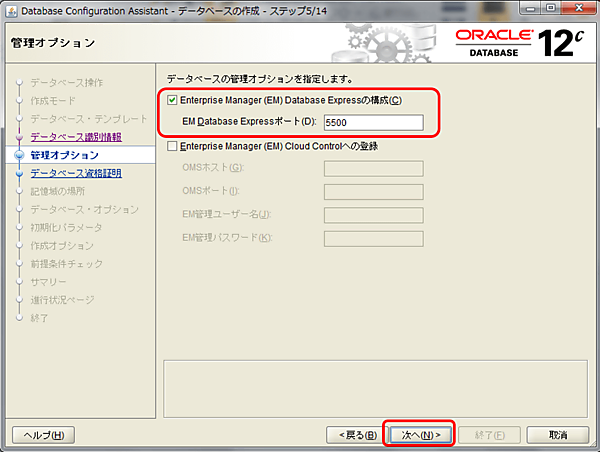Go to データベース識別情報 step link
This screenshot has height=452, width=600.
pyautogui.click(x=76, y=137)
